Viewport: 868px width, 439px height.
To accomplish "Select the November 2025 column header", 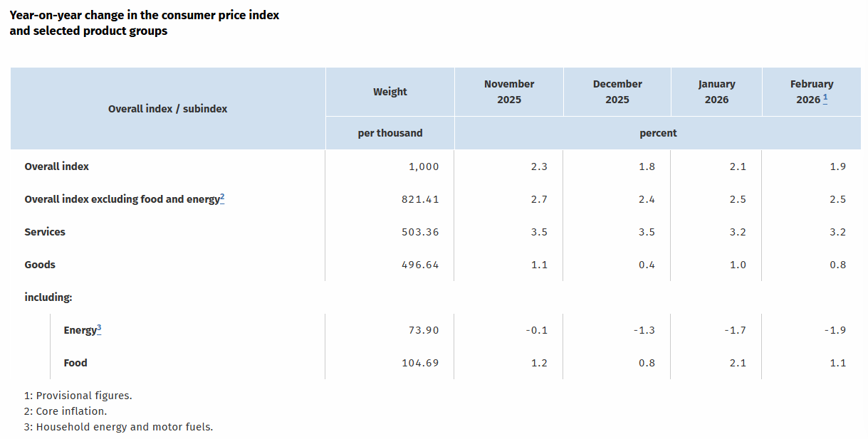I will click(x=509, y=92).
